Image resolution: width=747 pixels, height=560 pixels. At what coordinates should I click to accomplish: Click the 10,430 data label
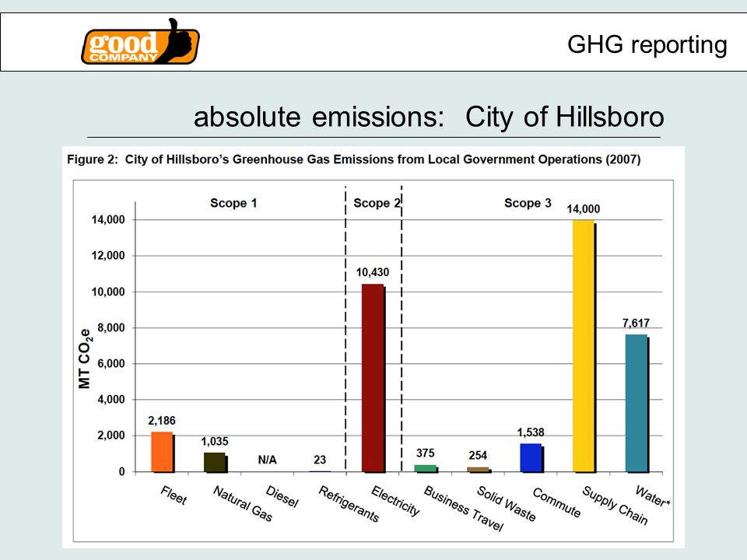pyautogui.click(x=373, y=272)
